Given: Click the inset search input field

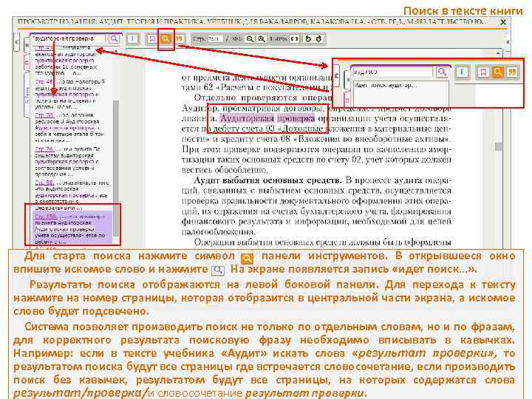Looking at the screenshot, I should pyautogui.click(x=392, y=72).
